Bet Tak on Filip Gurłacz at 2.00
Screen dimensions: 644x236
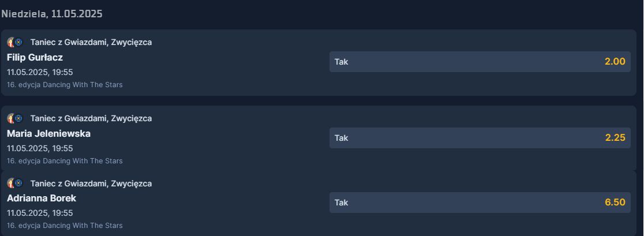(480, 62)
